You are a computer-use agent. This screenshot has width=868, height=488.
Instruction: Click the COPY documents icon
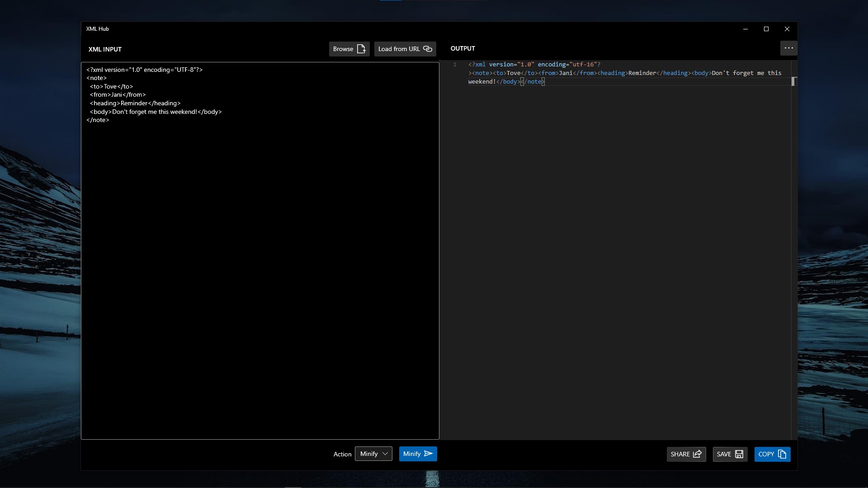[x=782, y=454]
